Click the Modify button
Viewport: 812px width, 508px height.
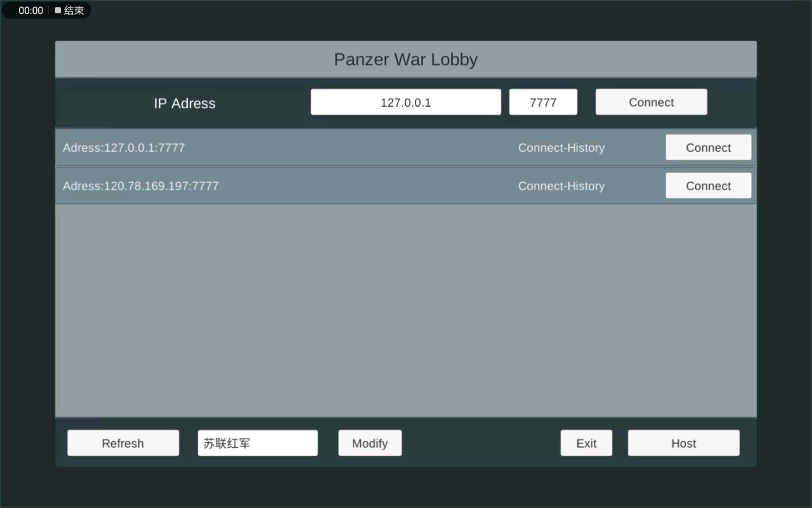(x=370, y=443)
